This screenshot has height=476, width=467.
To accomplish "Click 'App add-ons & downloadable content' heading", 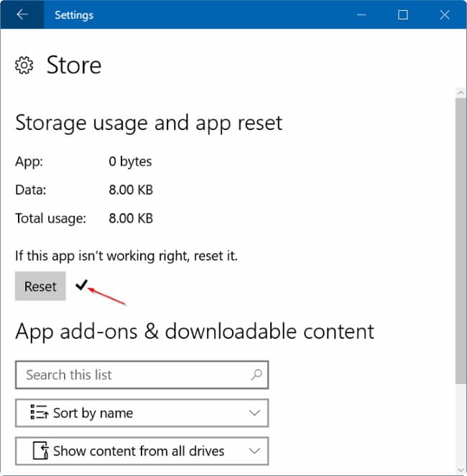I will pos(195,331).
